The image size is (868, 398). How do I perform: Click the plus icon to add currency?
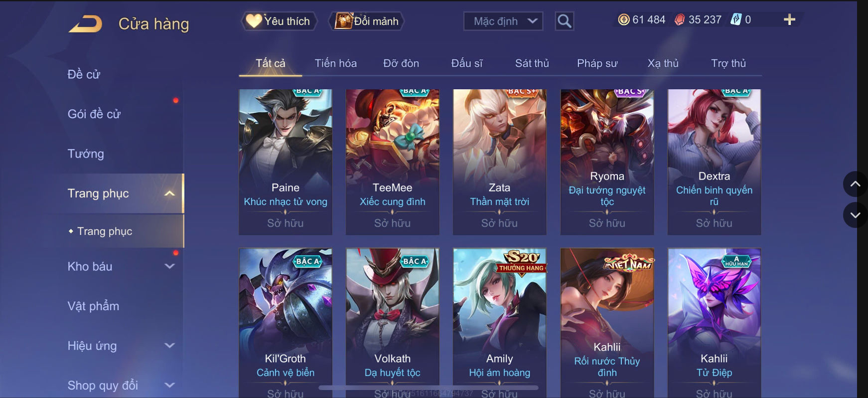(789, 19)
